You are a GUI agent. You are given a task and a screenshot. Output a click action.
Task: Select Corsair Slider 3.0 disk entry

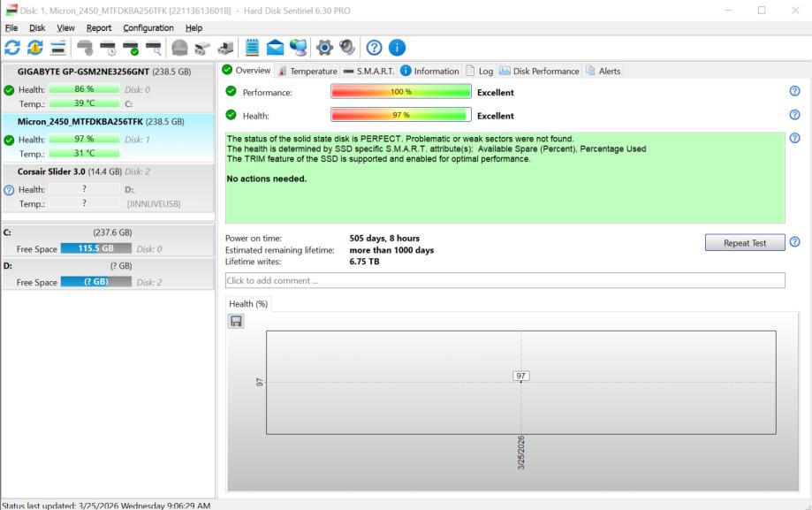(x=108, y=187)
